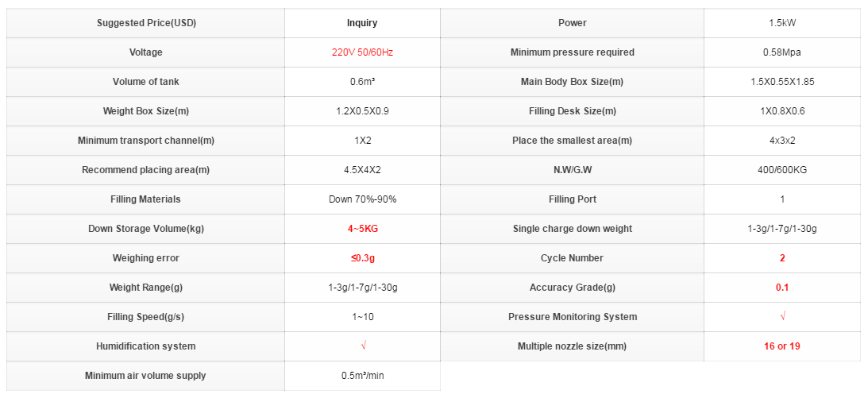Click the 0.58Mpa minimum pressure value
868x398 pixels.
782,52
